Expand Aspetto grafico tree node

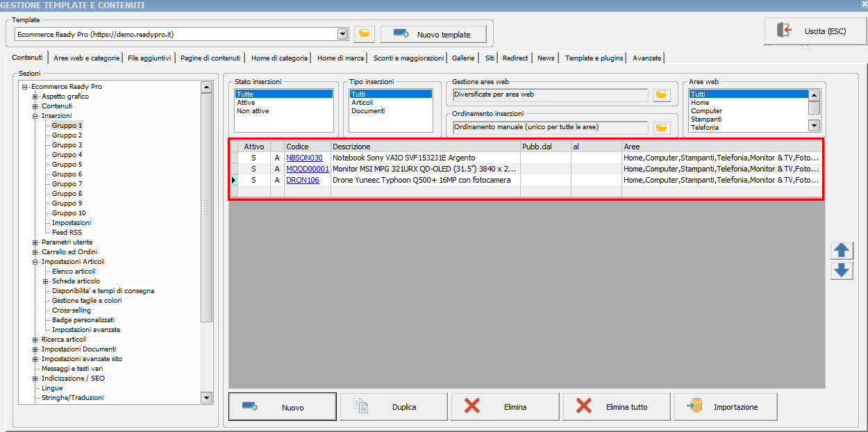tap(35, 97)
